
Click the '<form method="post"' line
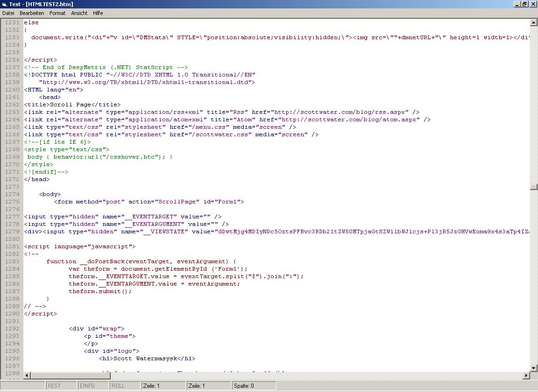149,202
